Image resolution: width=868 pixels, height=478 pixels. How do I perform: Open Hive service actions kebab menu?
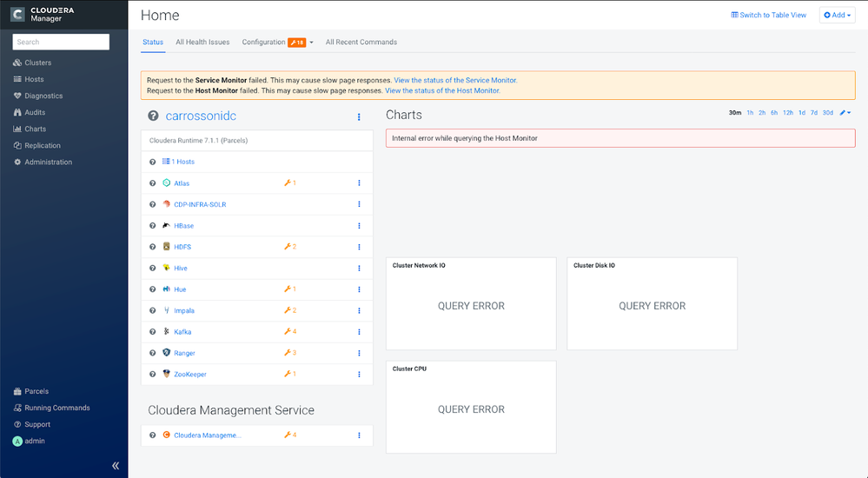pos(359,268)
